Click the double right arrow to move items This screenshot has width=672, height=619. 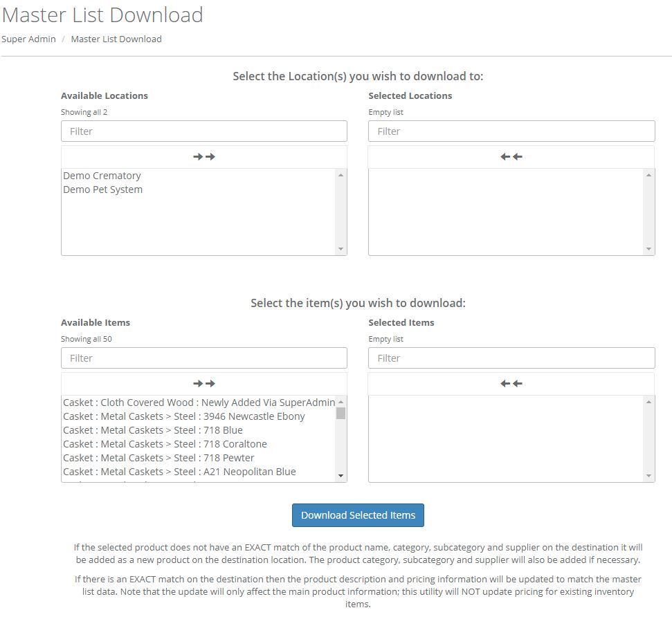(204, 383)
